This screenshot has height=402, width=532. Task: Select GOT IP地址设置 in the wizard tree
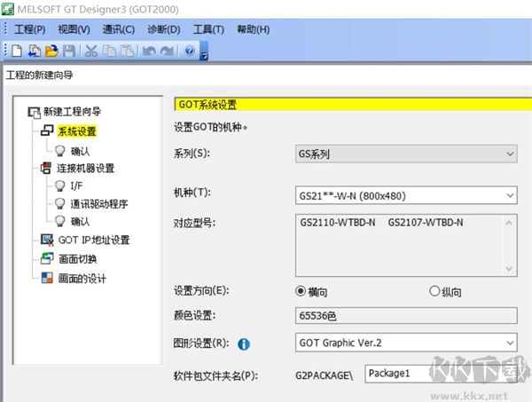pyautogui.click(x=94, y=240)
